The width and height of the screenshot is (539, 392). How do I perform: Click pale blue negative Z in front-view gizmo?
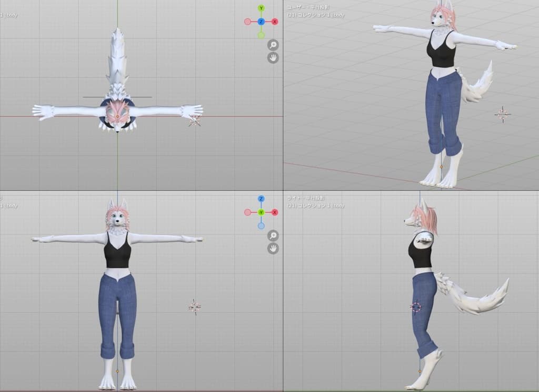pos(261,226)
